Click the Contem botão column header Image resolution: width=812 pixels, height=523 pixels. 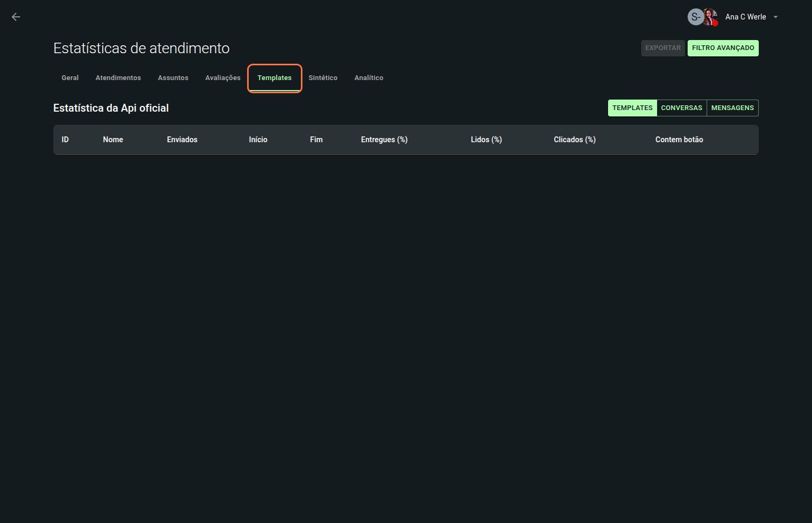pos(679,140)
